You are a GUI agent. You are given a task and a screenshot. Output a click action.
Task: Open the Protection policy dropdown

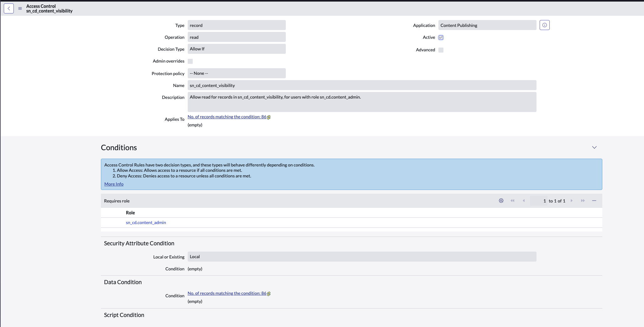coord(236,73)
